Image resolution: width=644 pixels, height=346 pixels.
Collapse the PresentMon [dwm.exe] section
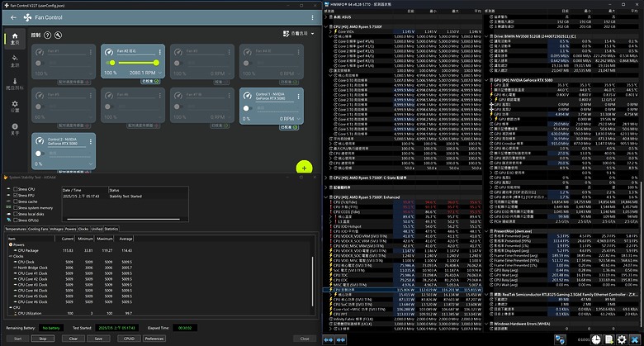[x=486, y=231]
